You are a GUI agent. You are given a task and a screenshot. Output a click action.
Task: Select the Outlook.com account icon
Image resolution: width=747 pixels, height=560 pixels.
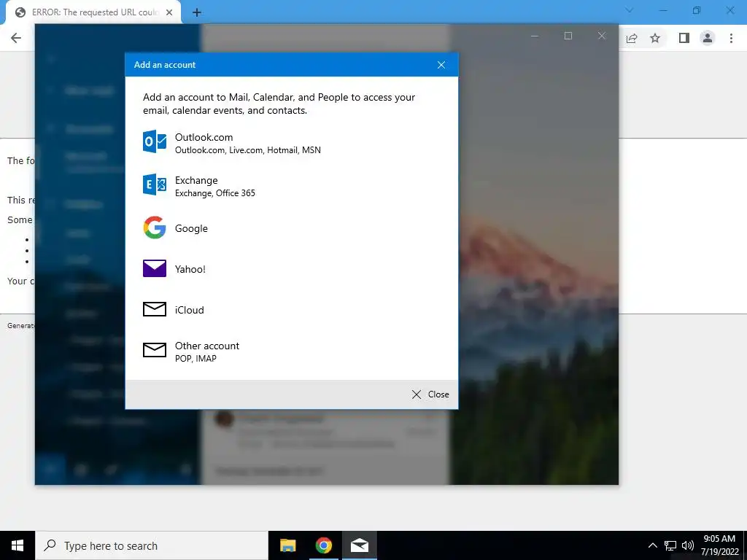pyautogui.click(x=155, y=141)
